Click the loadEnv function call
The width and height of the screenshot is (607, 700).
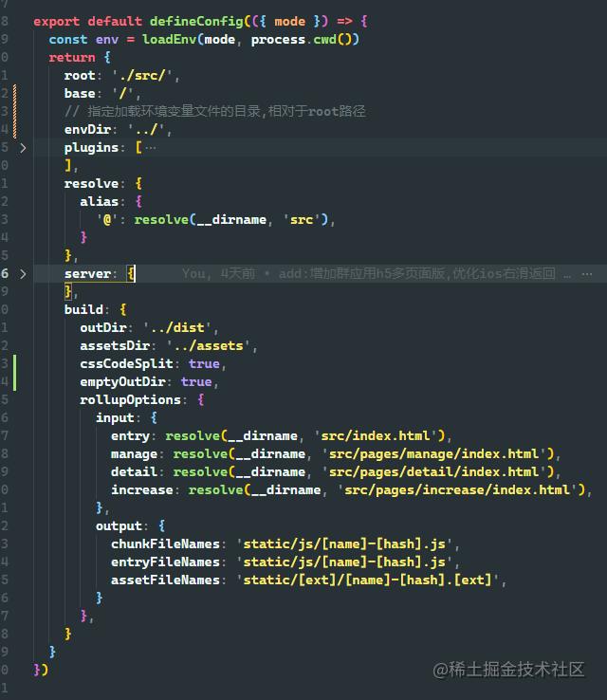coord(169,40)
